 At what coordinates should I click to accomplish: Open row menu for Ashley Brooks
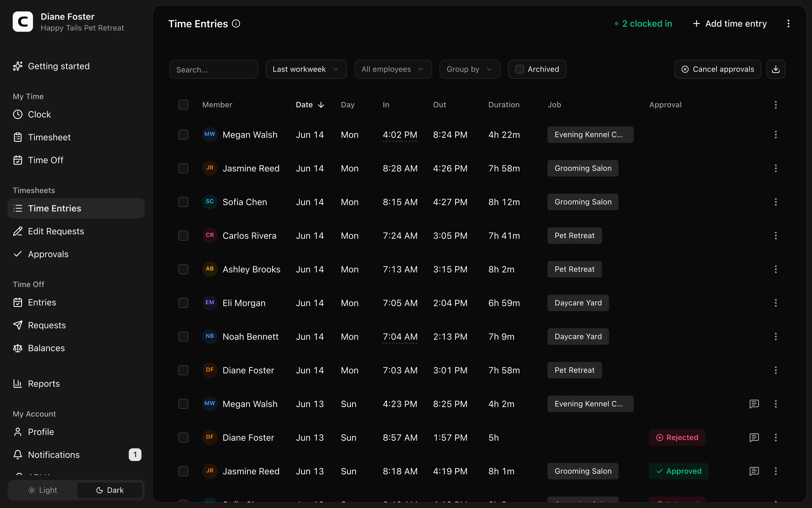(775, 269)
